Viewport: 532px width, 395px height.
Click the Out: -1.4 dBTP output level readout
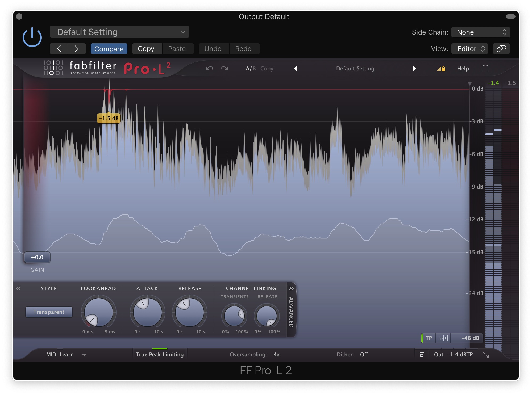(453, 355)
